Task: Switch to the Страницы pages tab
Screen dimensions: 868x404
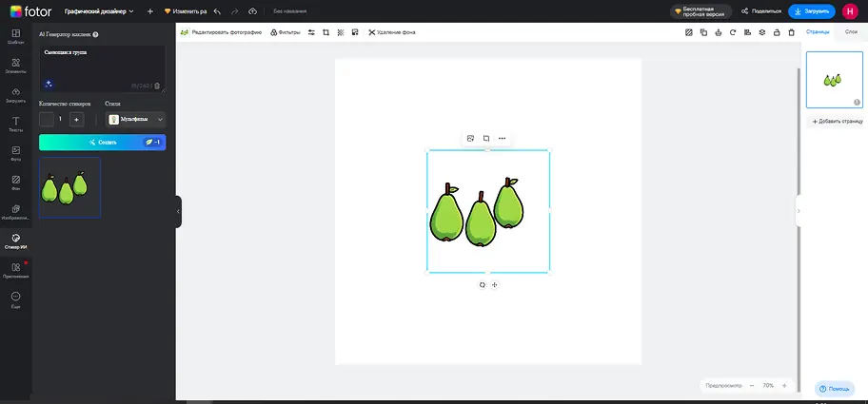Action: pyautogui.click(x=818, y=32)
